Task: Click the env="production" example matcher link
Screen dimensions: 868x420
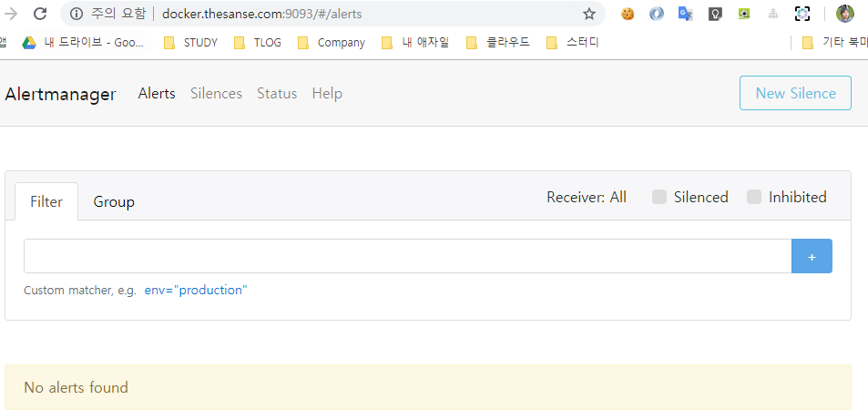Action: tap(195, 291)
